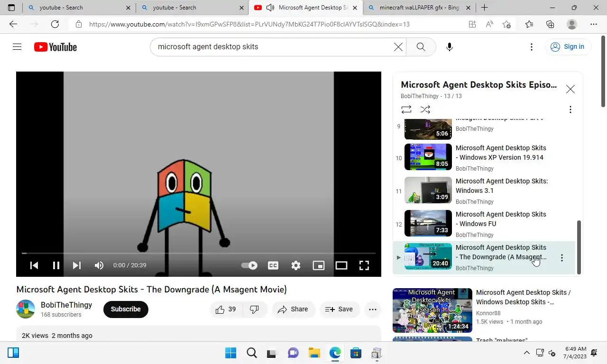Go back in browser history

(x=13, y=24)
